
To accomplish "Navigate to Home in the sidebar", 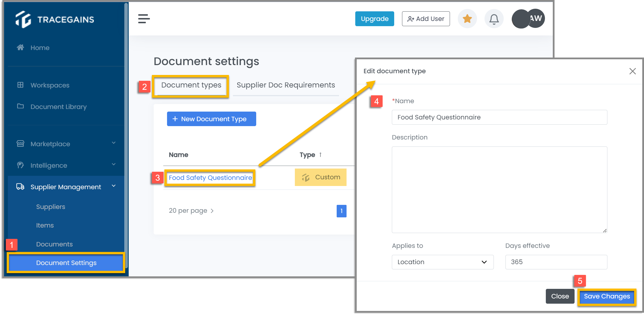I will [40, 47].
